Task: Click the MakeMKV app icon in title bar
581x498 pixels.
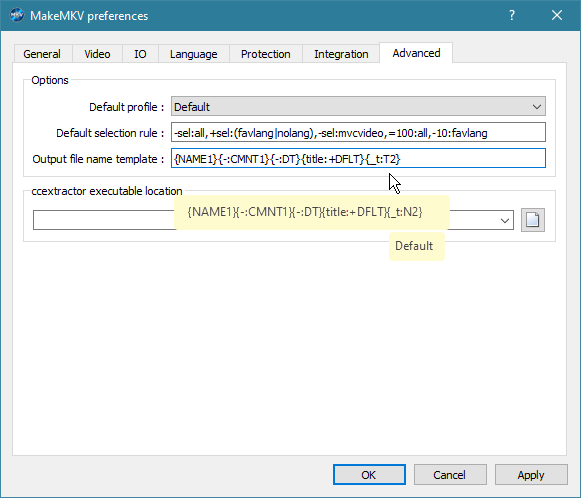Action: (17, 15)
